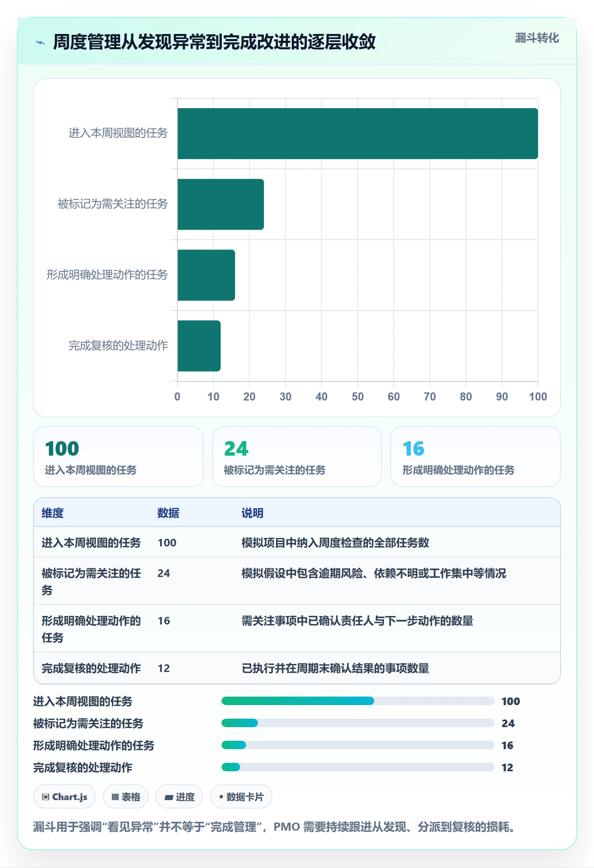Open the stat card showing 16

(476, 456)
